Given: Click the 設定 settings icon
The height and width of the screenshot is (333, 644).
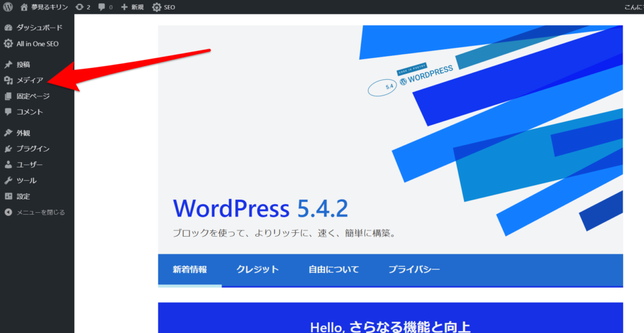Looking at the screenshot, I should tap(8, 196).
